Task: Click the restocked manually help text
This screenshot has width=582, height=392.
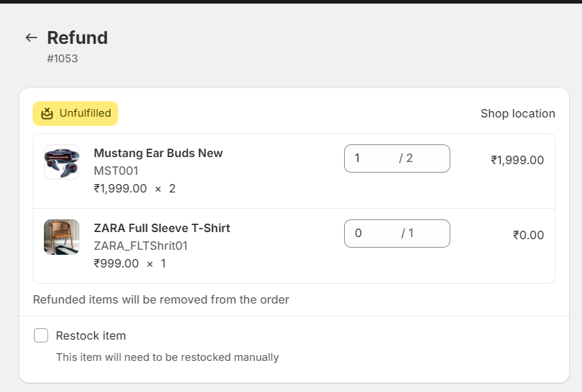Action: [x=167, y=357]
